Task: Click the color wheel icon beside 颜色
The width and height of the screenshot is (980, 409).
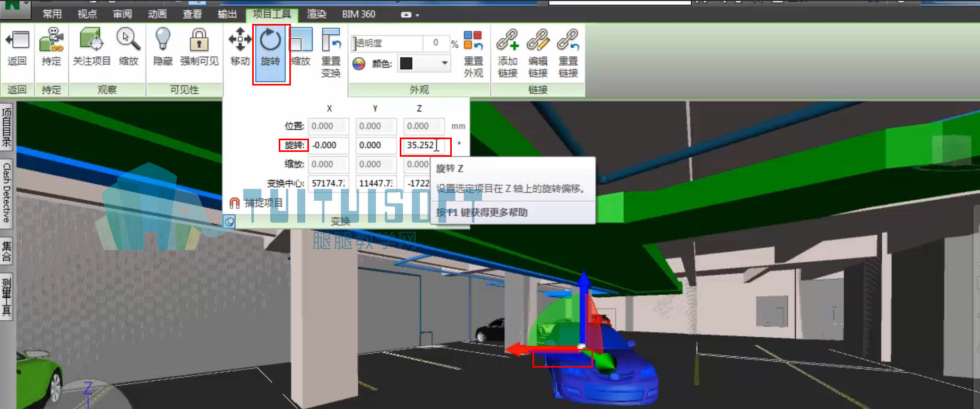Action: (x=359, y=64)
